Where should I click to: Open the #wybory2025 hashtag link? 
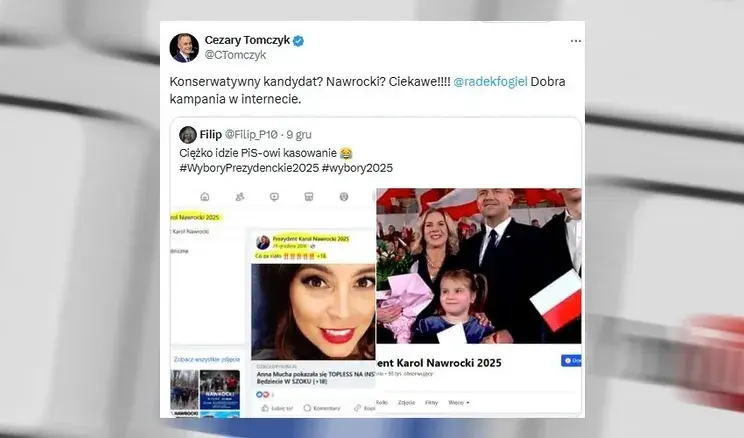tap(357, 168)
